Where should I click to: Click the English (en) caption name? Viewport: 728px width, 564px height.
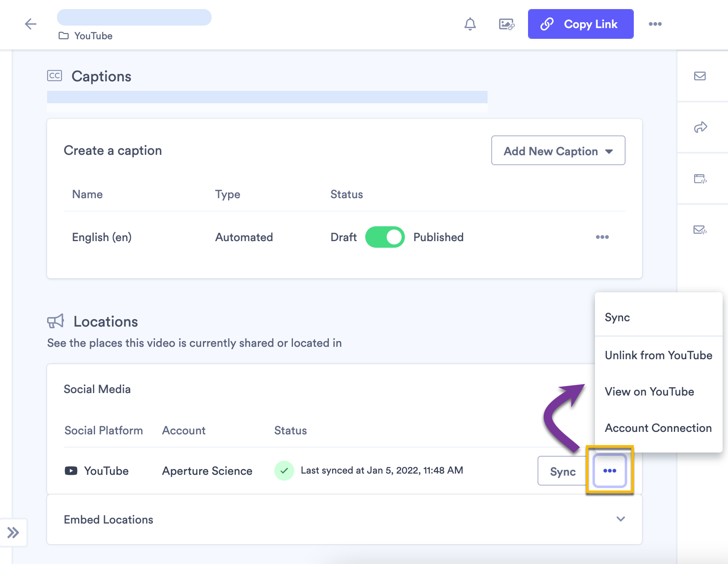102,237
